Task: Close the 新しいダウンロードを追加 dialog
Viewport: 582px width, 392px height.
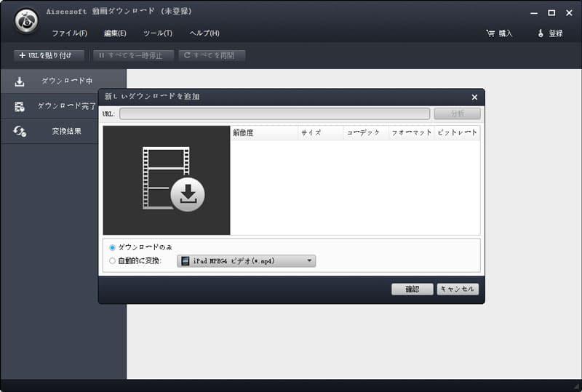Action: point(474,97)
